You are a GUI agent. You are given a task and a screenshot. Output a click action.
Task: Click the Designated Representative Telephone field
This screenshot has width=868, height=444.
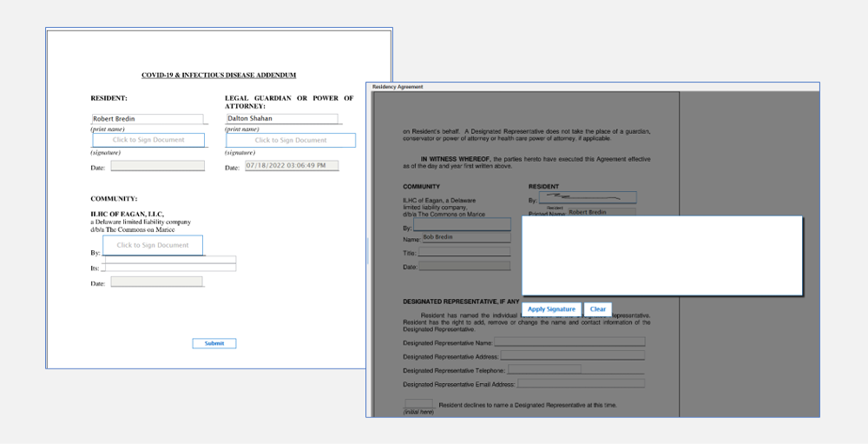(545, 370)
